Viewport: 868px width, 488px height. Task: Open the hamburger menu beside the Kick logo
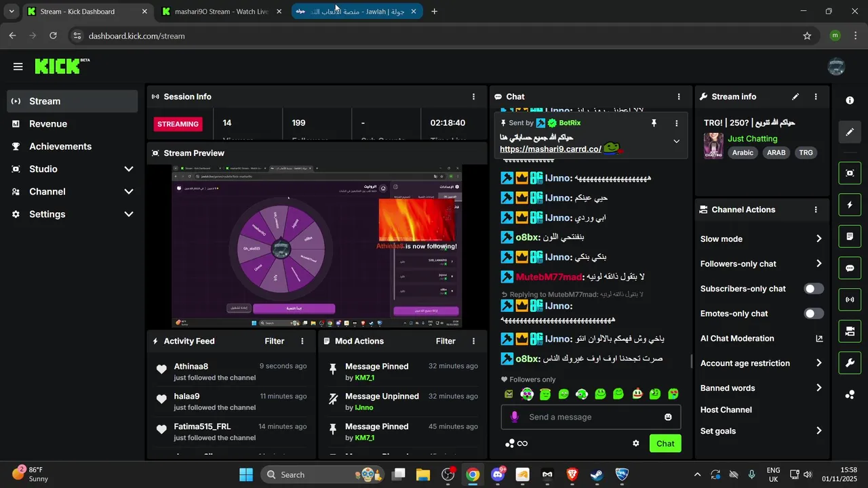[18, 66]
